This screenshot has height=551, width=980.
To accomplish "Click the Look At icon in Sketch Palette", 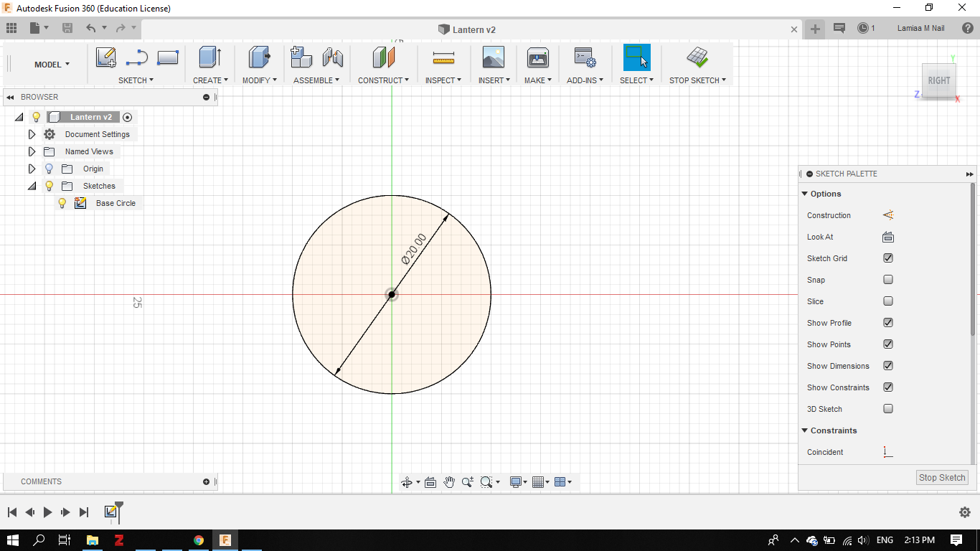I will pyautogui.click(x=888, y=237).
